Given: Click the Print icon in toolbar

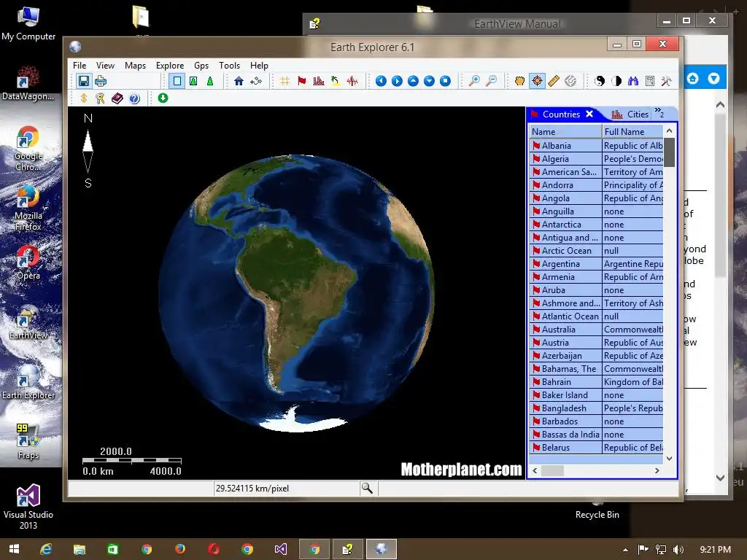Looking at the screenshot, I should coord(101,81).
